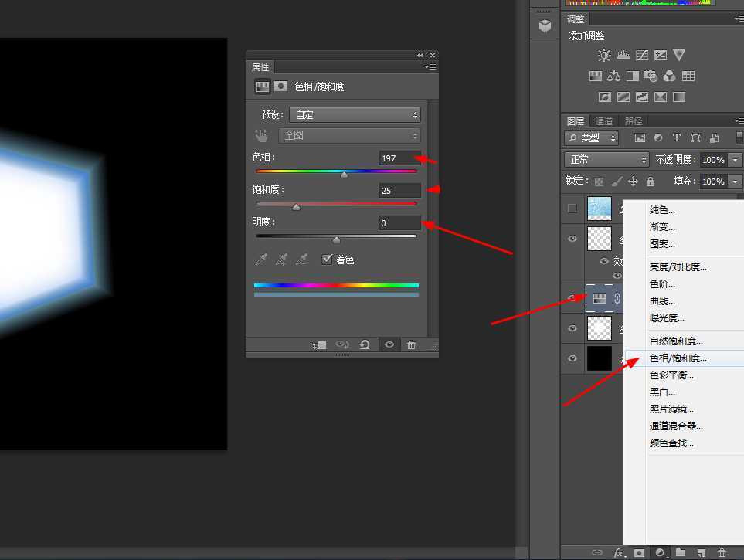This screenshot has width=744, height=560.
Task: Click the 饱和度 saturation slider handle
Action: pyautogui.click(x=296, y=207)
